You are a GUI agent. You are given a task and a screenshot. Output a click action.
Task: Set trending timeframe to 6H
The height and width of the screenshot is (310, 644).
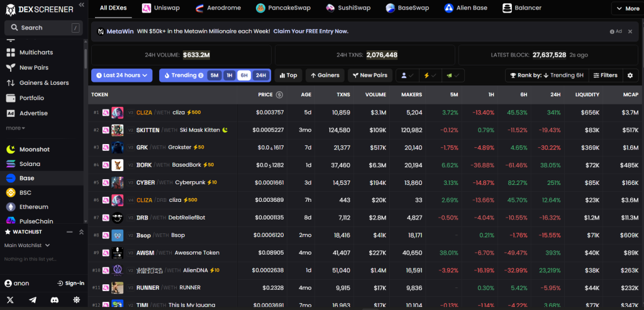tap(244, 75)
